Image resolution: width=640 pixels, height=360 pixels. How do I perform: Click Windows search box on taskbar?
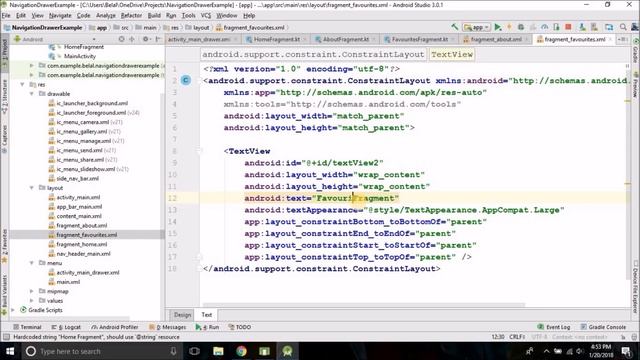coord(101,351)
